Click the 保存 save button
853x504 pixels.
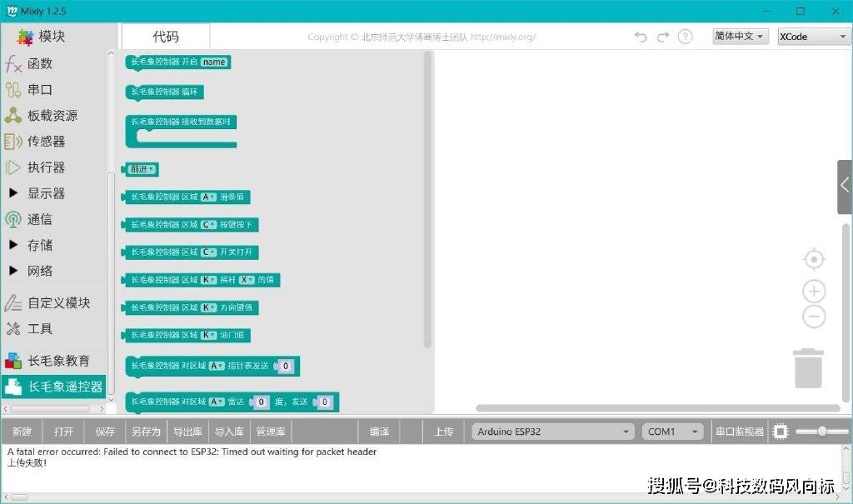(x=105, y=432)
